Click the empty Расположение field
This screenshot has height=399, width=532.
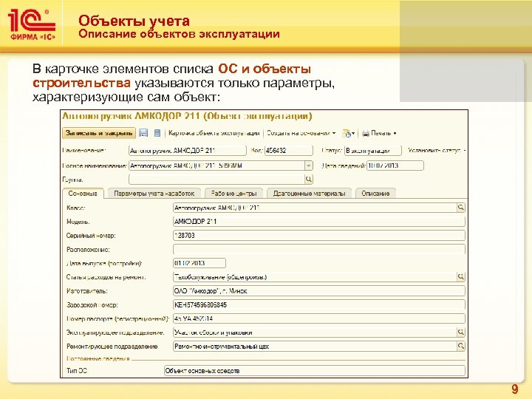(x=319, y=250)
